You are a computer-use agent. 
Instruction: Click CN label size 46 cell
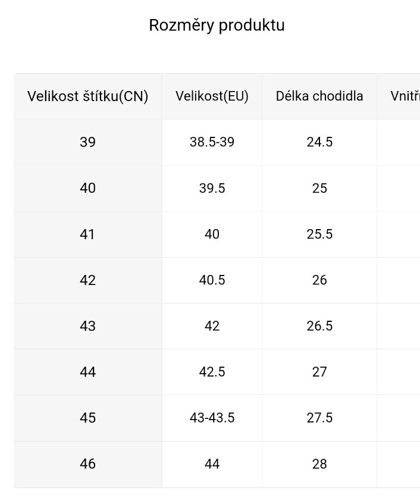87,464
